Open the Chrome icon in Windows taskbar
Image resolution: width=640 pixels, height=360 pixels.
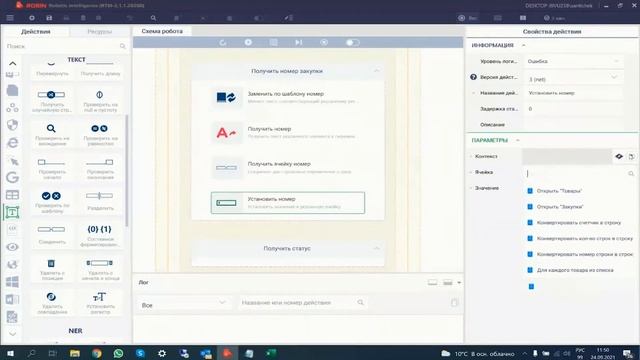click(x=97, y=353)
